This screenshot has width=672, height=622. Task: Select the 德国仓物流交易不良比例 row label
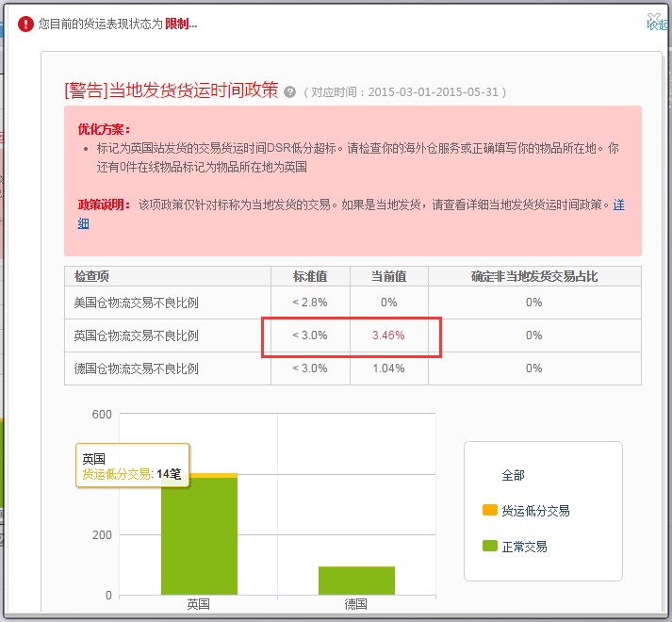click(x=136, y=368)
